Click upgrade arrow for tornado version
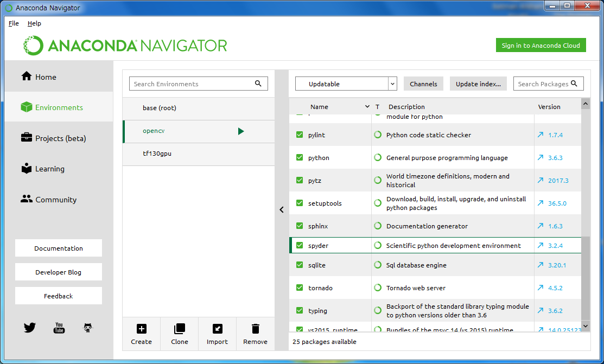 541,288
